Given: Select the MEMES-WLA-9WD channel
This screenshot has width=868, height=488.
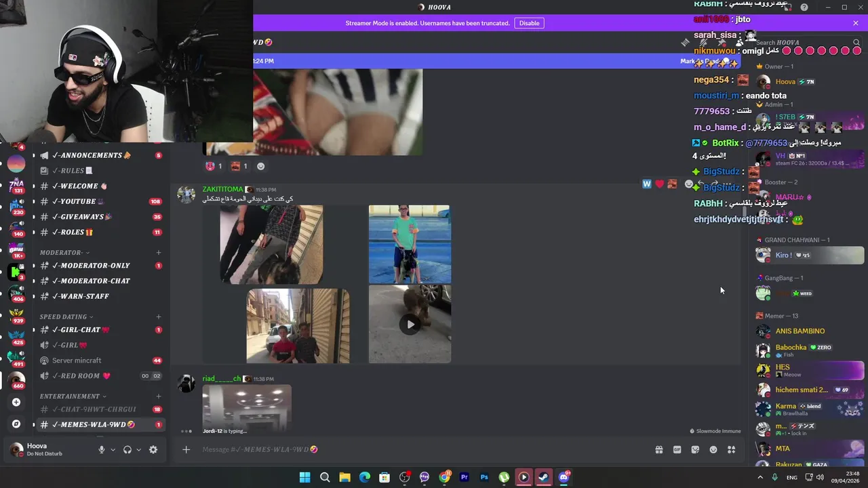Looking at the screenshot, I should 100,425.
